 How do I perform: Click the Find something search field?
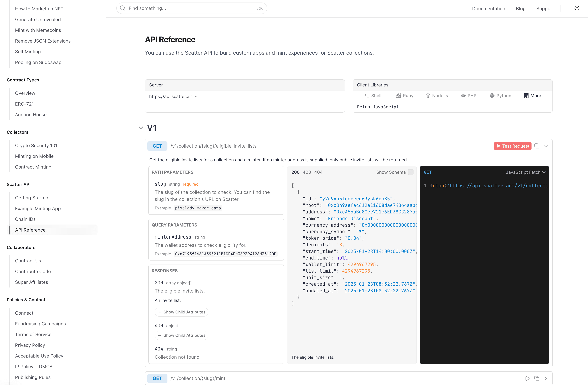[x=191, y=8]
